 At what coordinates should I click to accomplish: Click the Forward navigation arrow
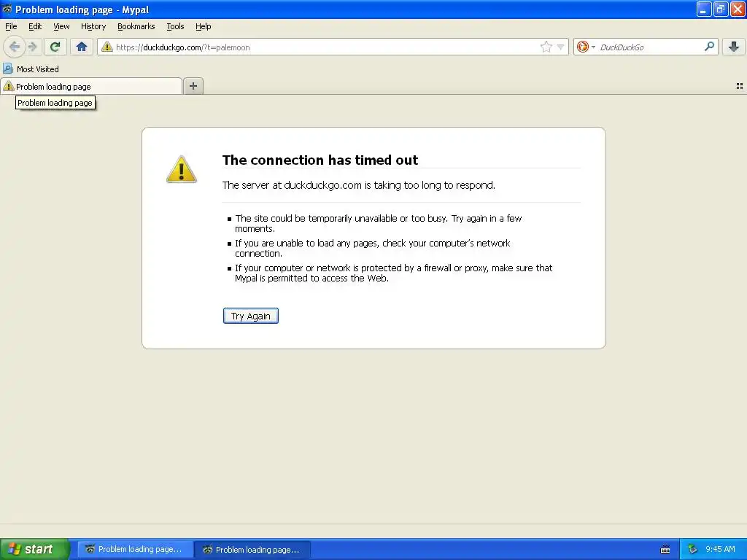coord(32,47)
